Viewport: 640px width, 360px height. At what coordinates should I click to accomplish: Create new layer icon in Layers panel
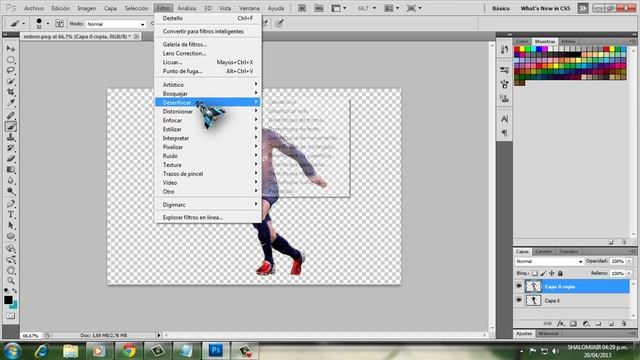(x=611, y=324)
